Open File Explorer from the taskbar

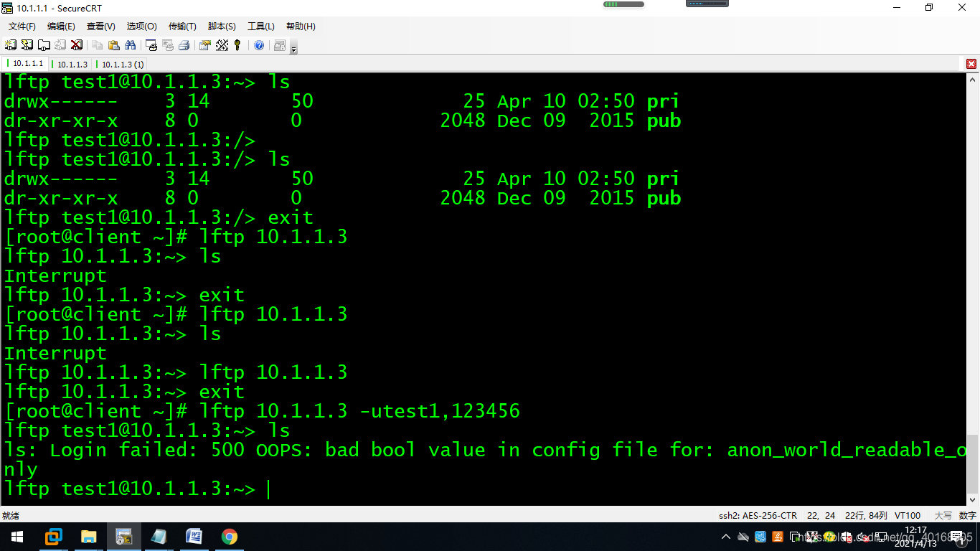point(89,537)
